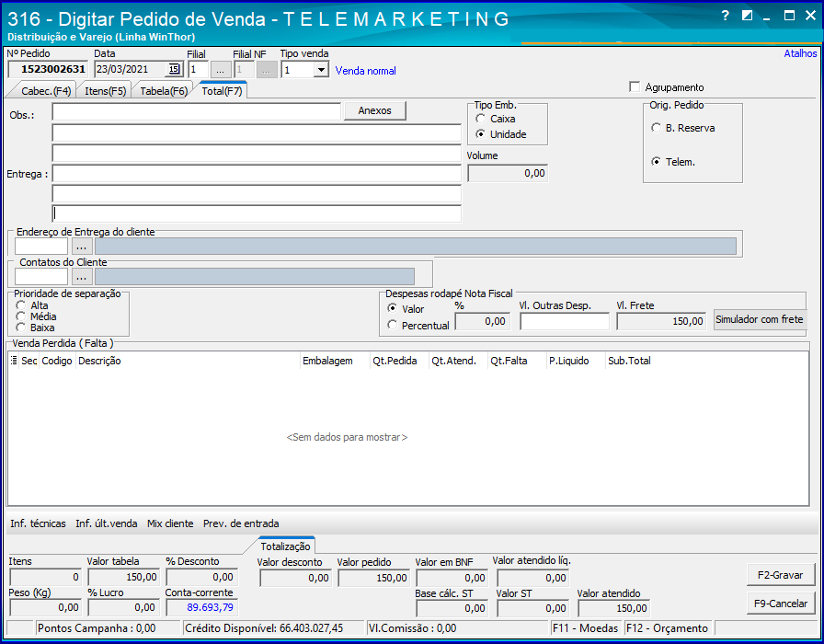The height and width of the screenshot is (644, 824).
Task: Click the P.Liquido column header
Action: click(x=576, y=361)
